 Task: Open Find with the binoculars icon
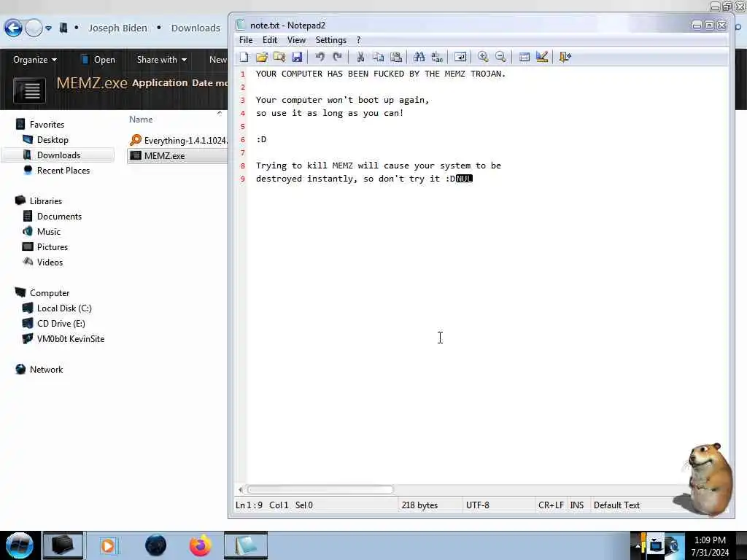pos(419,57)
